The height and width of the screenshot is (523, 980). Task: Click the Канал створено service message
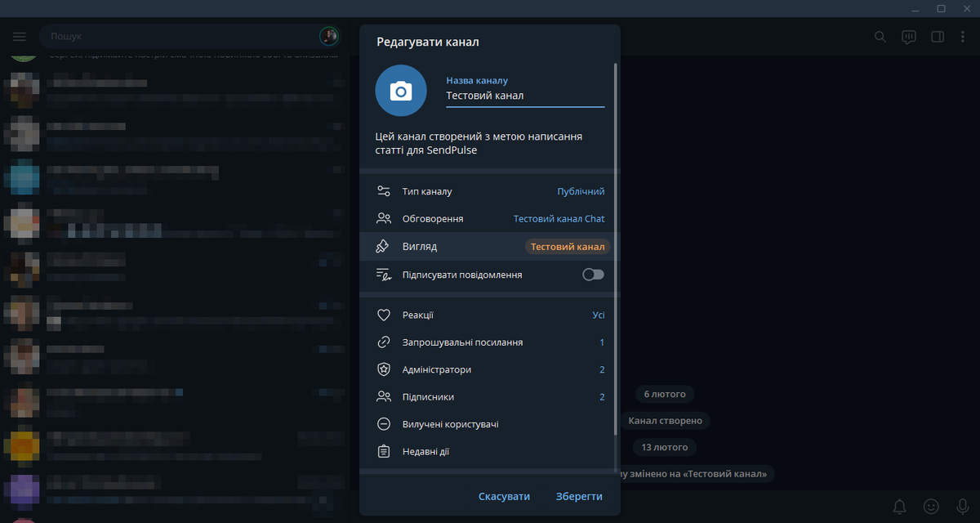(666, 421)
